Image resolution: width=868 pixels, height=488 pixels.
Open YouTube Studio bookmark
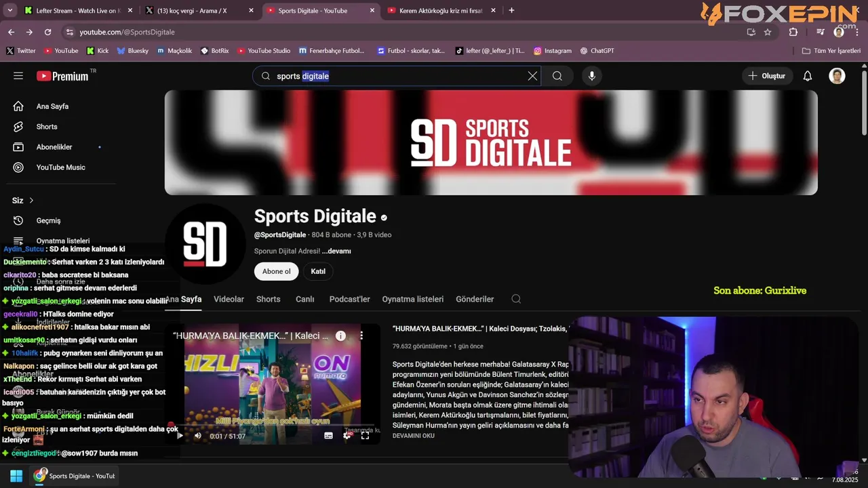[x=263, y=51]
